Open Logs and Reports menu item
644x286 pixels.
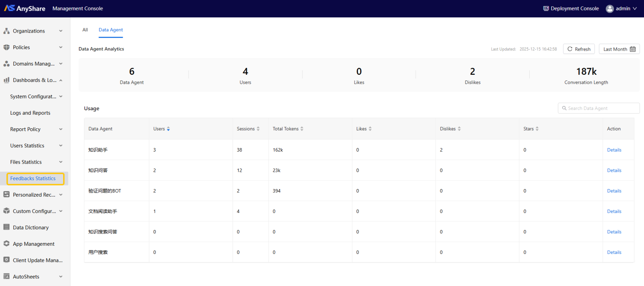pos(30,113)
